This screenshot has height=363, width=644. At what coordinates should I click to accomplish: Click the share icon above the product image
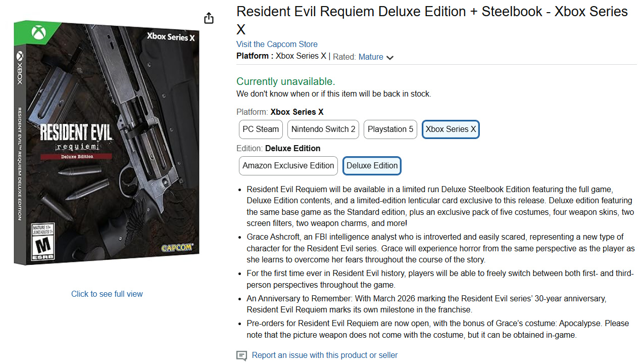click(x=209, y=18)
